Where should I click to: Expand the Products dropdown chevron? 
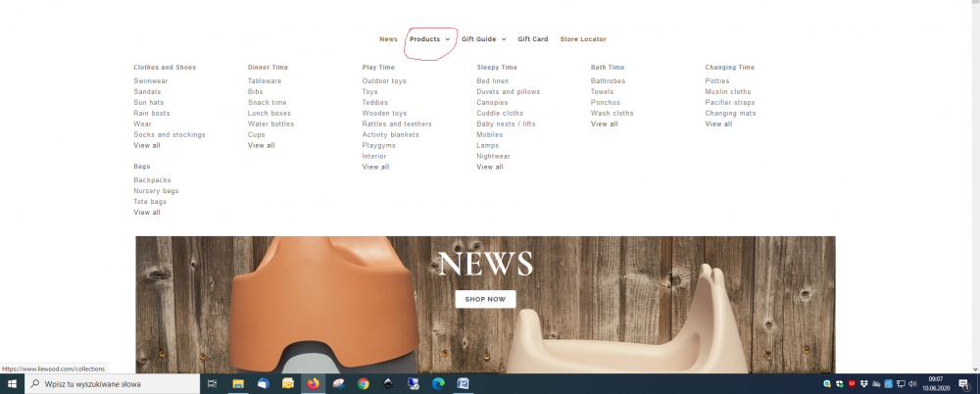point(448,39)
